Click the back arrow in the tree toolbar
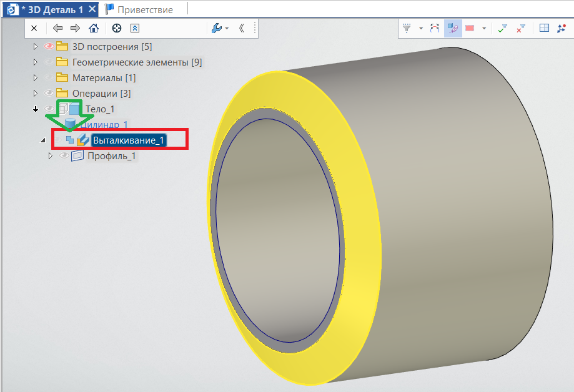 click(x=57, y=28)
